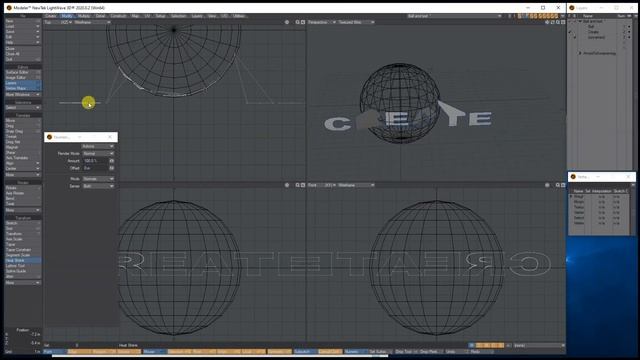The height and width of the screenshot is (360, 640).
Task: Rotate-view icon in the Perspective viewport header
Action: click(553, 22)
